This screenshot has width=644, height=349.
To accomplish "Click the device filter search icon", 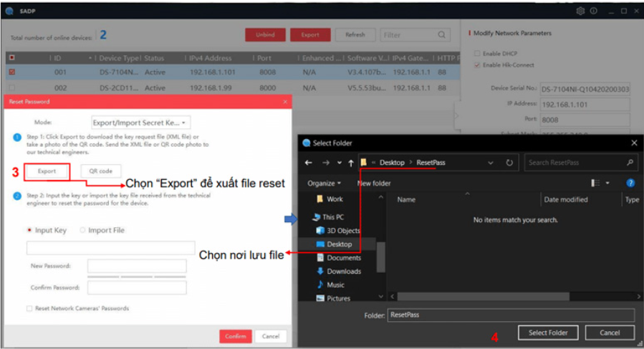I will (x=442, y=34).
